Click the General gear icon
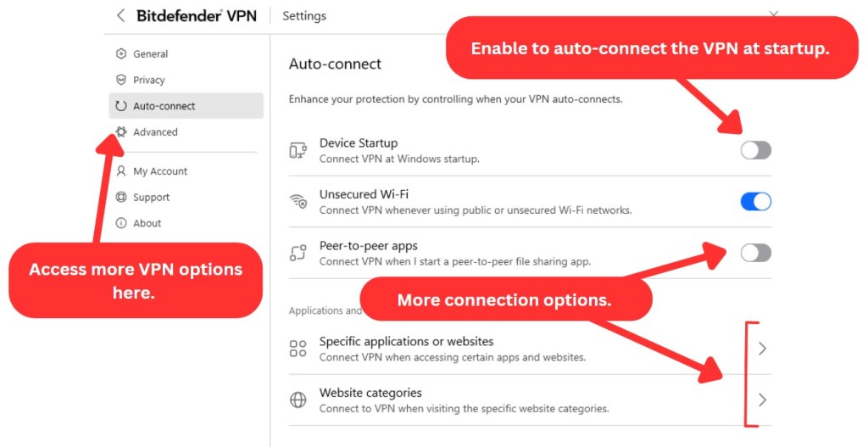The width and height of the screenshot is (868, 447). click(121, 54)
